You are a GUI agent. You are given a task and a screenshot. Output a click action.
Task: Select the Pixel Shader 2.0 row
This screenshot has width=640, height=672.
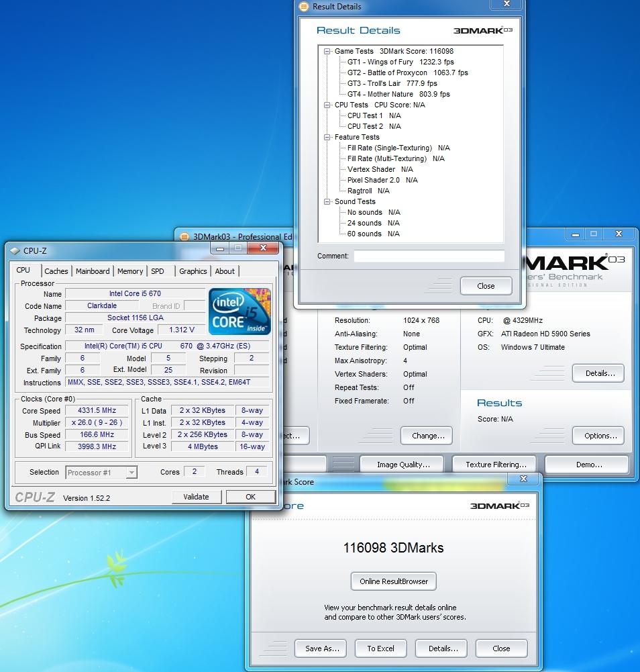point(382,180)
